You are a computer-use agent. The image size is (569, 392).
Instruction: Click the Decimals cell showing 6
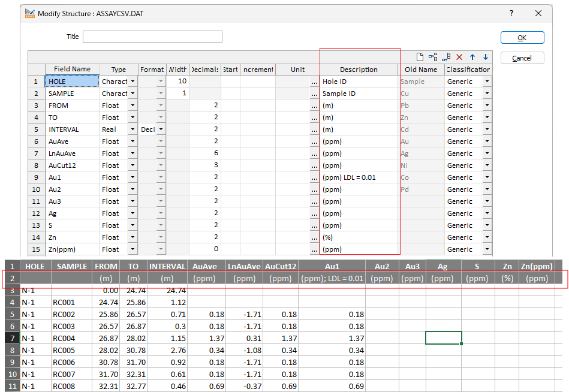click(x=204, y=153)
